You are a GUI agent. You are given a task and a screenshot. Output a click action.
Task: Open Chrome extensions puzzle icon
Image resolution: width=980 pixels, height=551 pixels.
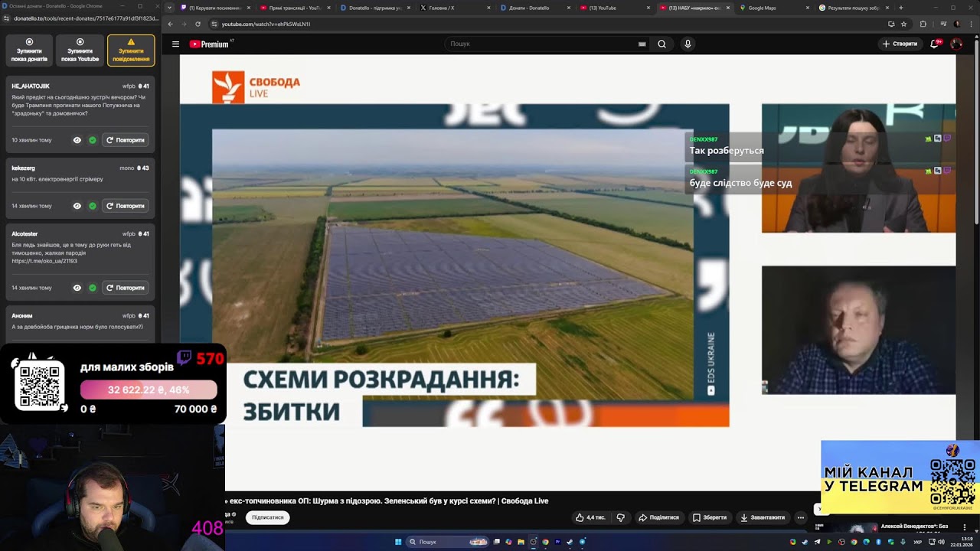(923, 24)
